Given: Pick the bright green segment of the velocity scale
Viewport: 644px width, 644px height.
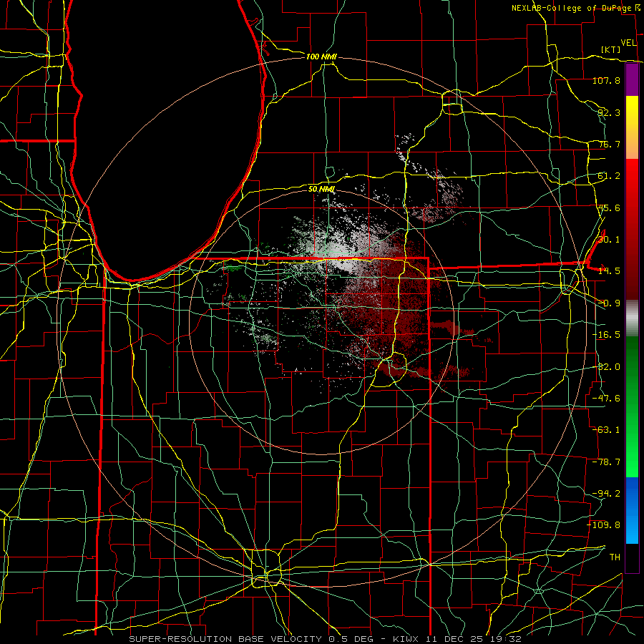Looking at the screenshot, I should point(632,456).
